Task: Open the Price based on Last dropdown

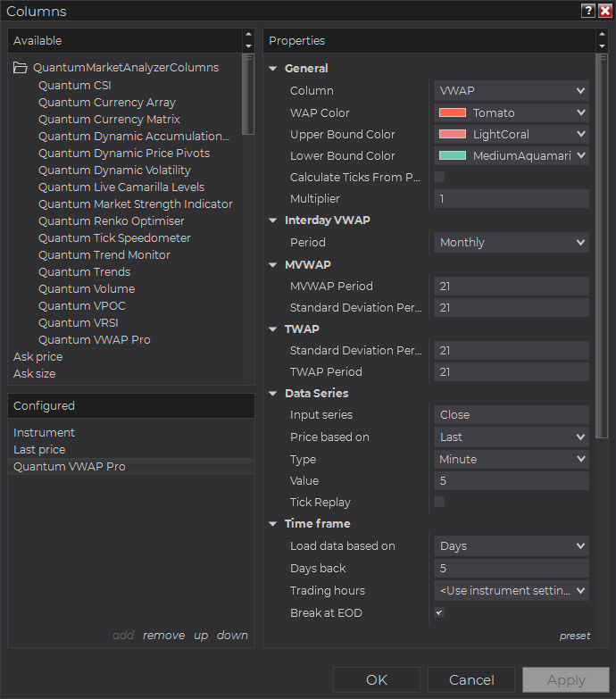Action: point(512,437)
